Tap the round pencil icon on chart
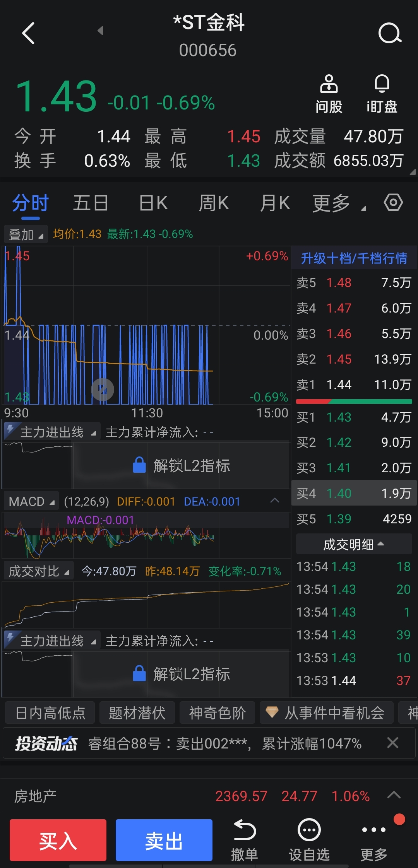Viewport: 418px width, 868px height. [x=103, y=390]
